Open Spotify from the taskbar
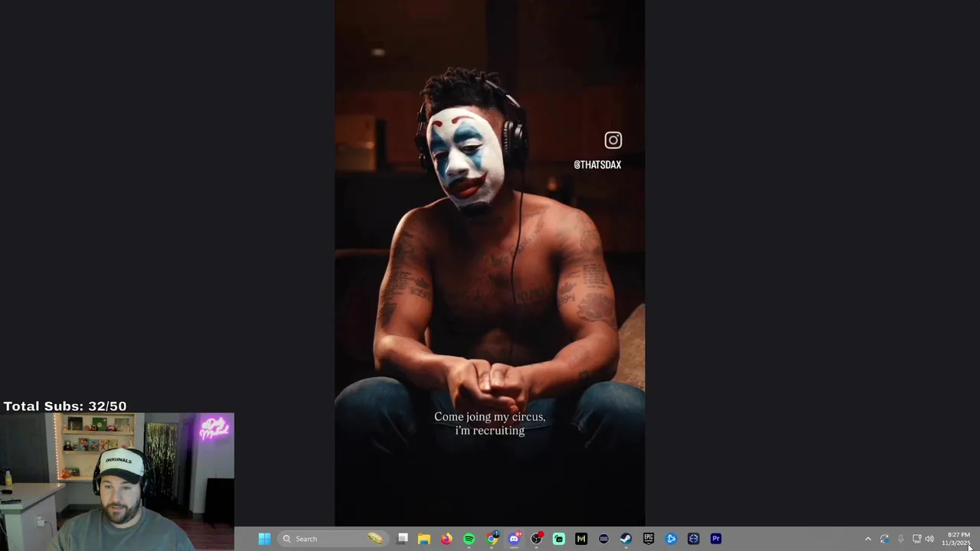The image size is (980, 551). point(469,539)
